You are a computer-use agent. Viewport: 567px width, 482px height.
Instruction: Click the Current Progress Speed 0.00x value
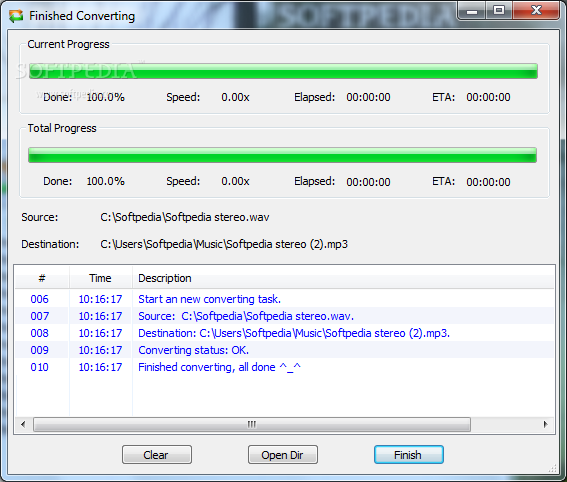point(235,97)
